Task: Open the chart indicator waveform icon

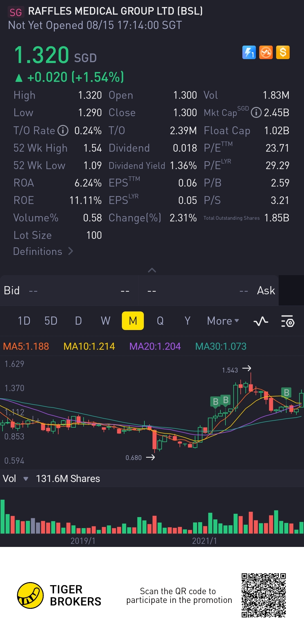Action: pos(261,321)
